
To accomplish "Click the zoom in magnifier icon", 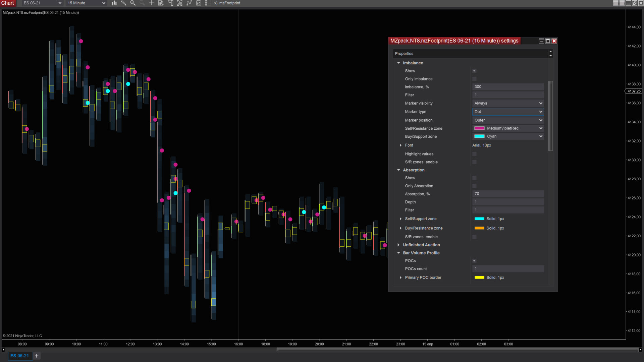I will point(133,3).
